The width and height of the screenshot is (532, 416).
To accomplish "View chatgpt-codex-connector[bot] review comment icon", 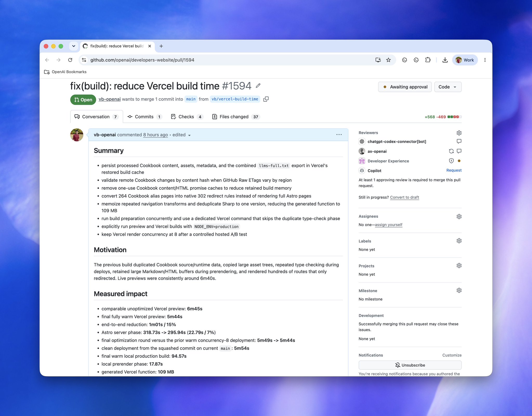I will click(x=459, y=141).
